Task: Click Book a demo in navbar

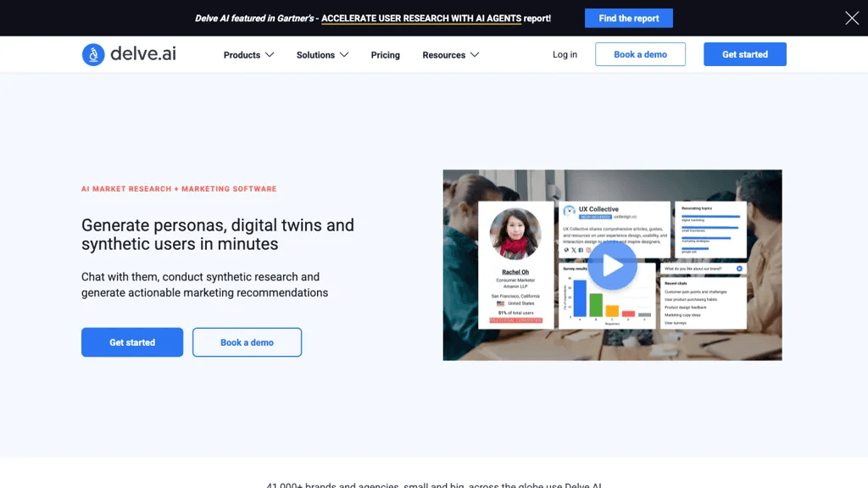Action: click(x=641, y=54)
